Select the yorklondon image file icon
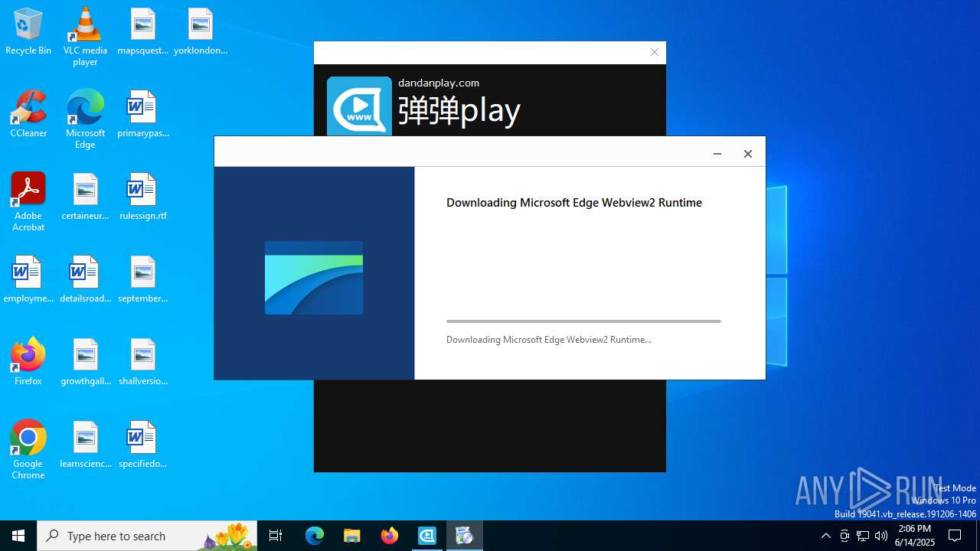The width and height of the screenshot is (980, 551). [x=201, y=31]
